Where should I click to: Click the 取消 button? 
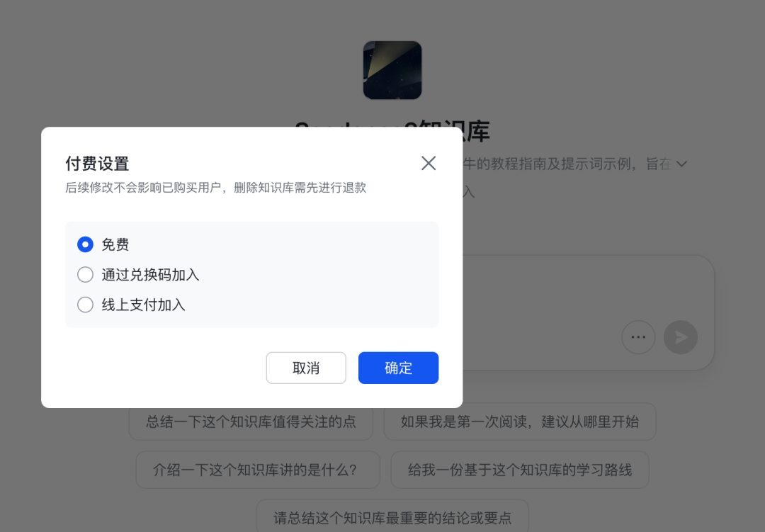pyautogui.click(x=306, y=368)
